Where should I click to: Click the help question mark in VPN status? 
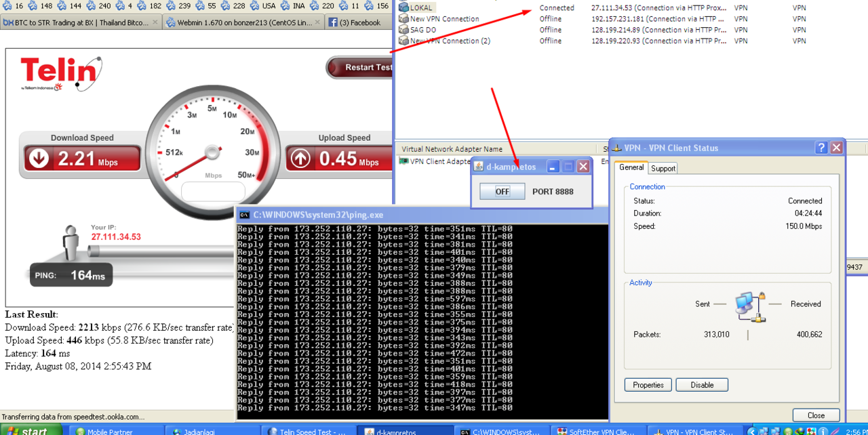821,148
